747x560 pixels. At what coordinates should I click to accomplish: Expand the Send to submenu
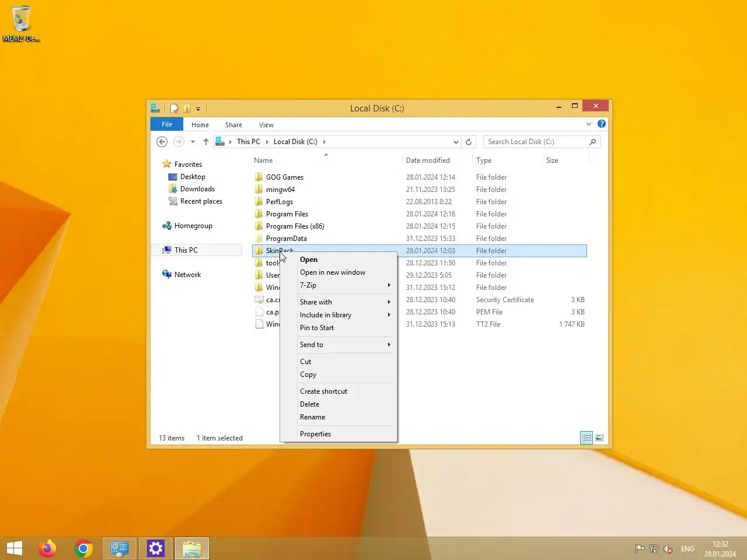[338, 345]
